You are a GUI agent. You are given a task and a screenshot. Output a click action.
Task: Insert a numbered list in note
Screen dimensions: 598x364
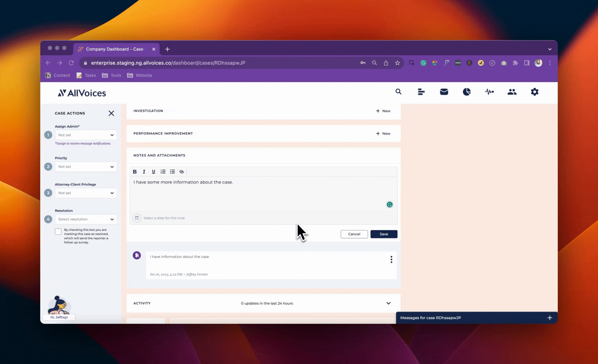point(163,172)
